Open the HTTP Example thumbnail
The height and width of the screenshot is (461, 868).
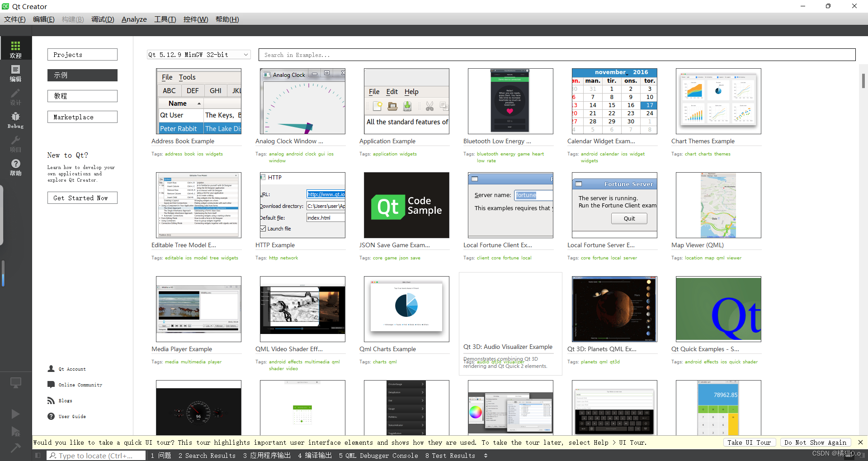(302, 205)
